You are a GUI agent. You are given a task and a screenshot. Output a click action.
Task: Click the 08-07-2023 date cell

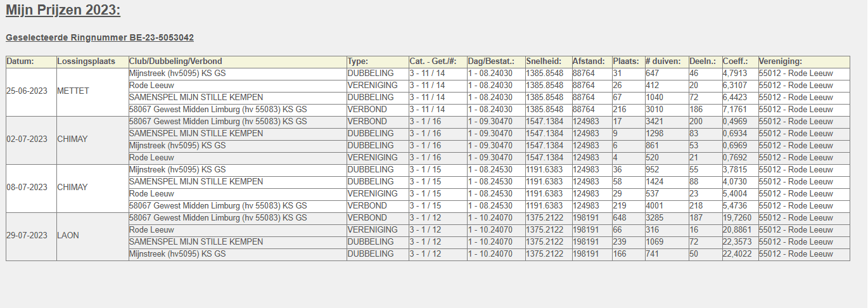click(27, 188)
